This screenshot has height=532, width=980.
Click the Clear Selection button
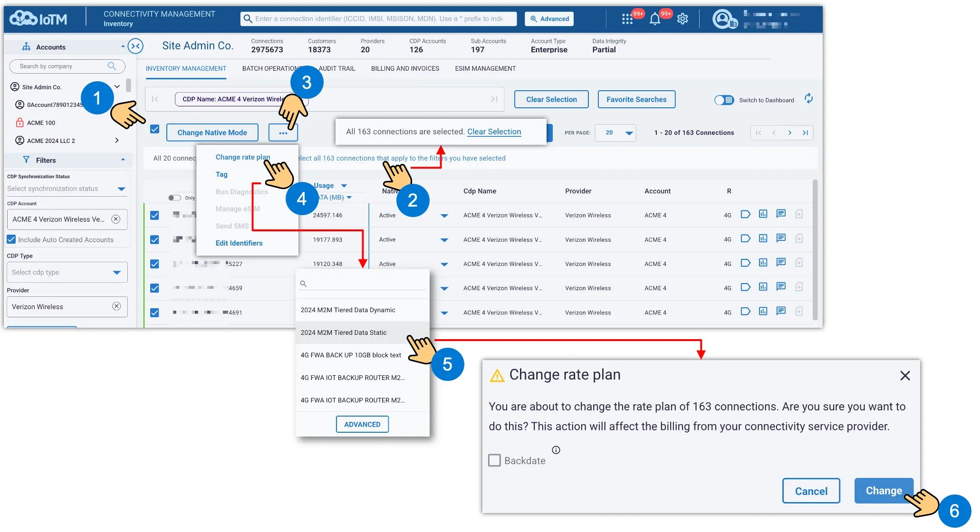pos(551,99)
